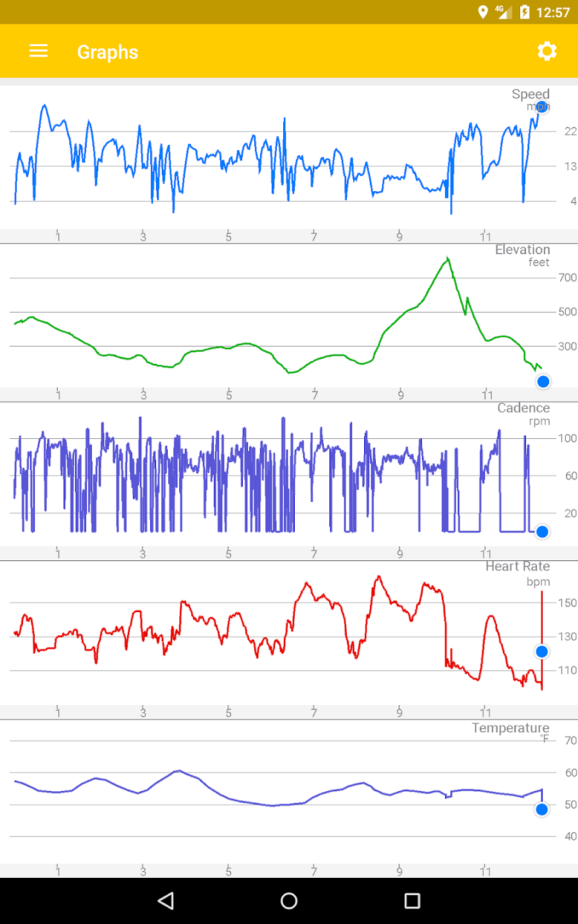This screenshot has height=924, width=578.
Task: Tap mile 7 tick on Speed graph axis
Action: coord(314,236)
